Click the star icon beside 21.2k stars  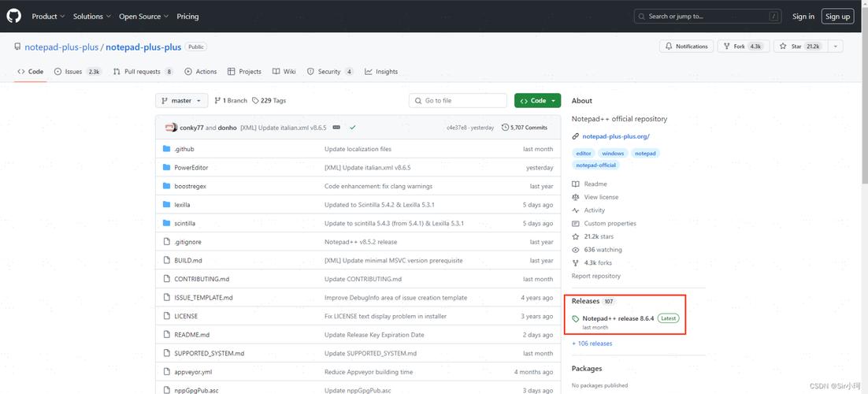[x=576, y=236]
